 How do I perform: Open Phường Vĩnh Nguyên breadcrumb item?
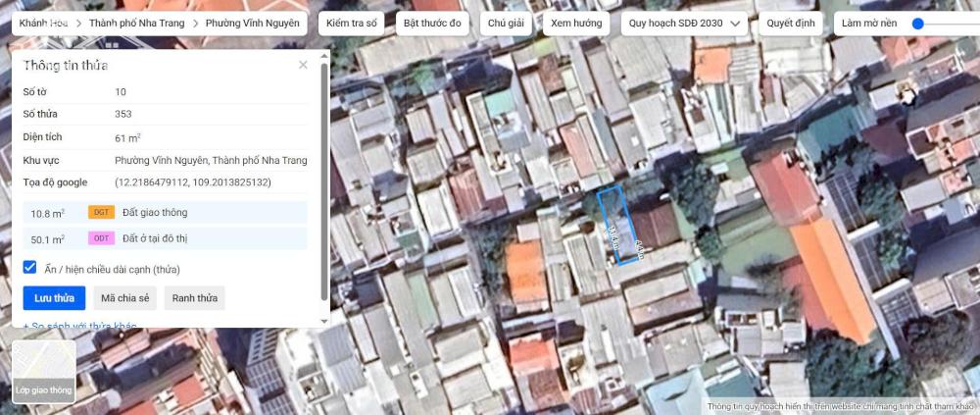252,23
